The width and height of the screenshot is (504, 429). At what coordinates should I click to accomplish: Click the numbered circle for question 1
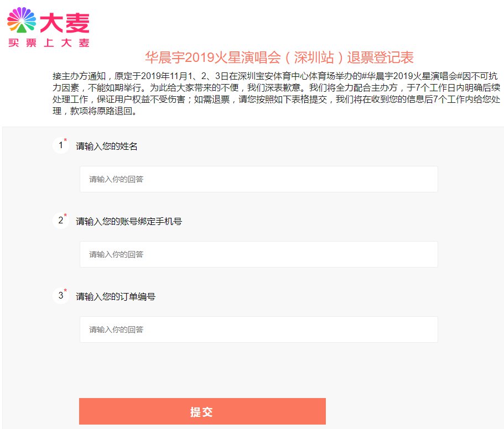tap(60, 146)
